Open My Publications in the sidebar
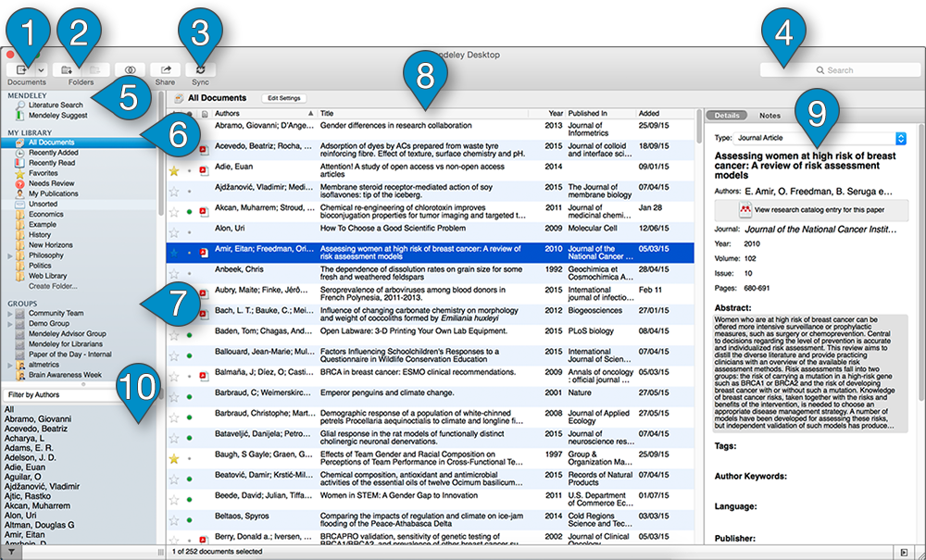This screenshot has width=926, height=560. (x=54, y=193)
